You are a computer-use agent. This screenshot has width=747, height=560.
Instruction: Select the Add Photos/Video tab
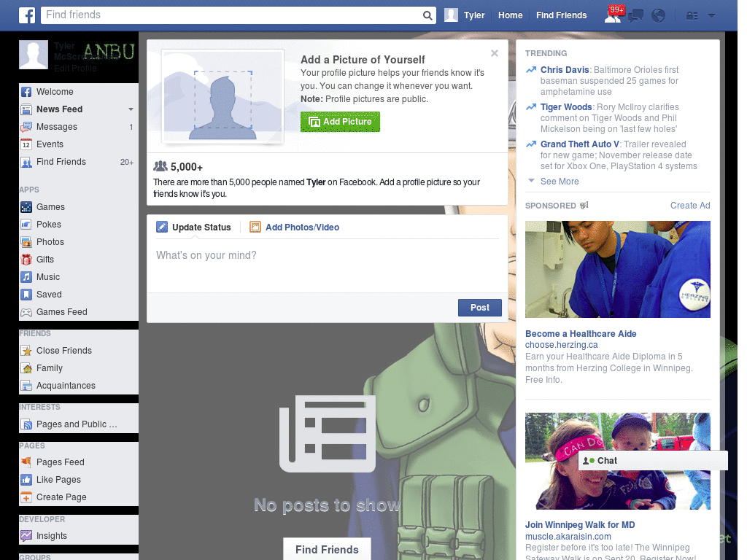point(295,227)
